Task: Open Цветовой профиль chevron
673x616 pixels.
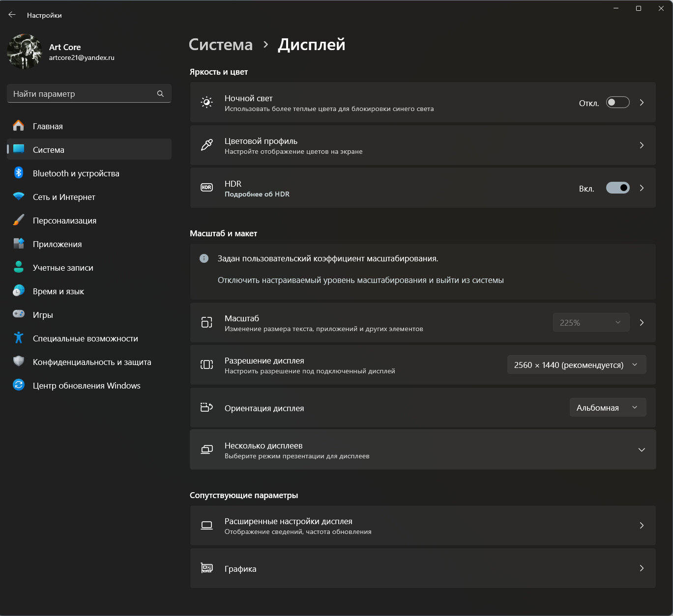Action: tap(642, 145)
